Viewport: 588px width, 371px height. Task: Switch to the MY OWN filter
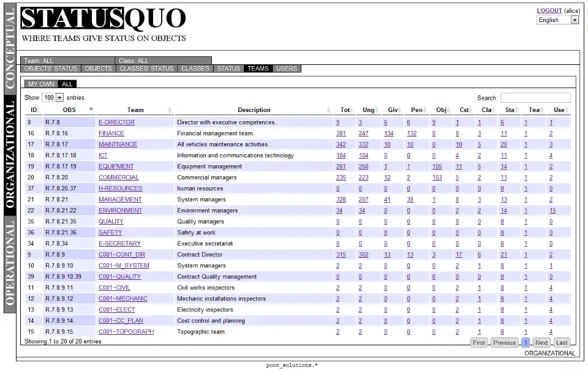click(x=41, y=84)
